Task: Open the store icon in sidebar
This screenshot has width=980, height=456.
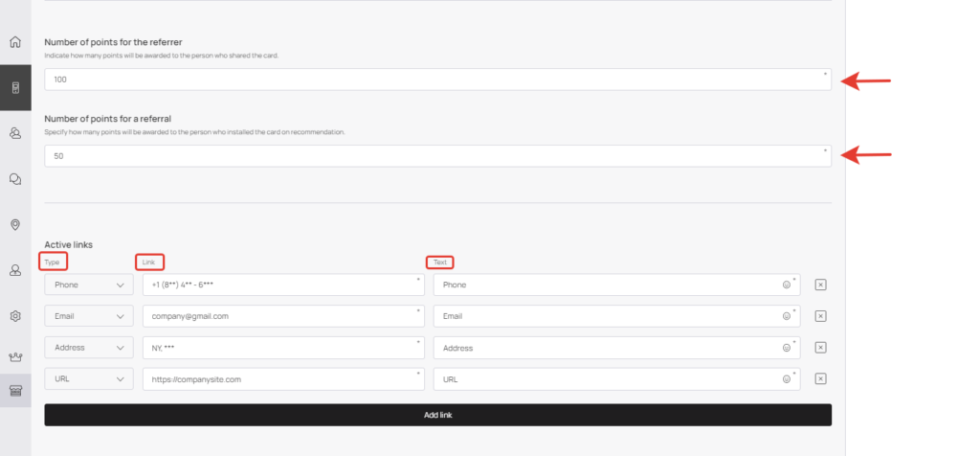Action: click(x=15, y=391)
